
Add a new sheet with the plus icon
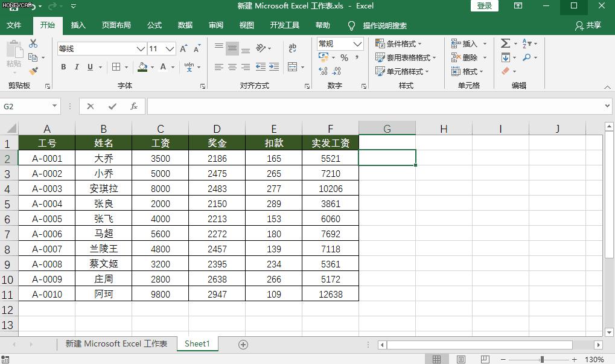pyautogui.click(x=243, y=344)
